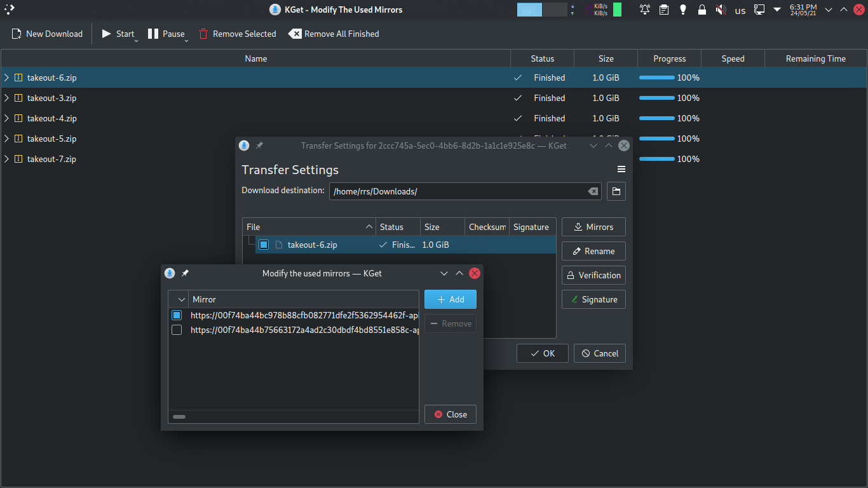Show hidden tray icons with triangle arrow
The height and width of the screenshot is (488, 868).
[777, 10]
